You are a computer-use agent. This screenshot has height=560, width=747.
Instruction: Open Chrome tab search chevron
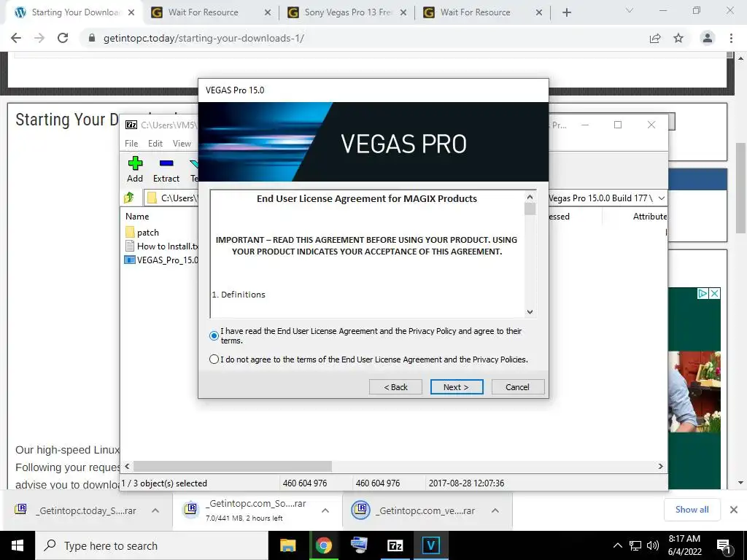point(630,10)
